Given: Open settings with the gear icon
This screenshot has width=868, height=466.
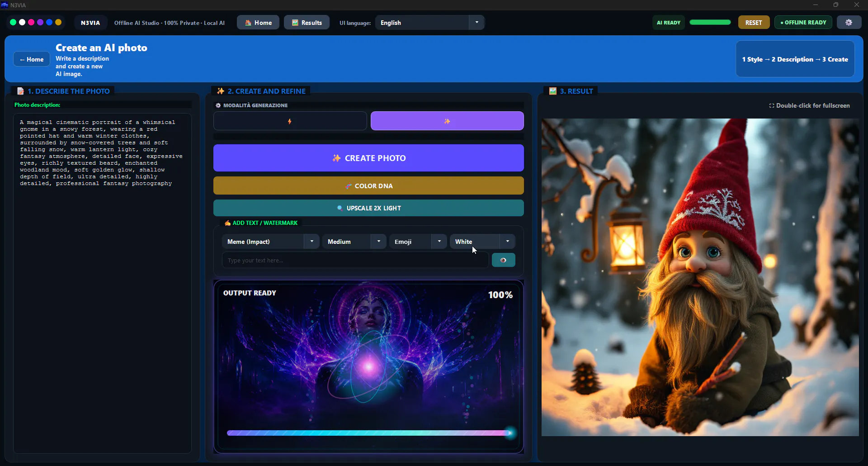Looking at the screenshot, I should [x=849, y=23].
